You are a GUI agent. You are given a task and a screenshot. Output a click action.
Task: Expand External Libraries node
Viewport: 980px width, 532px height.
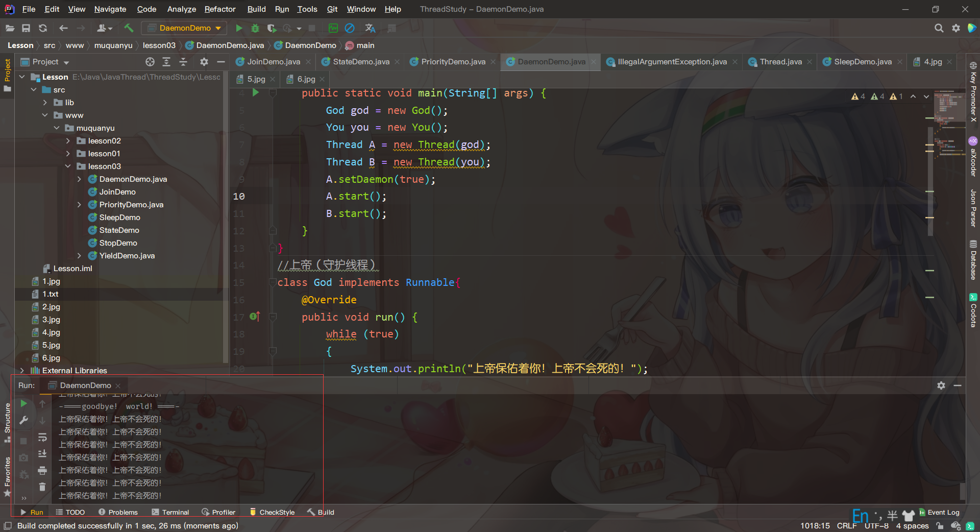coord(22,371)
